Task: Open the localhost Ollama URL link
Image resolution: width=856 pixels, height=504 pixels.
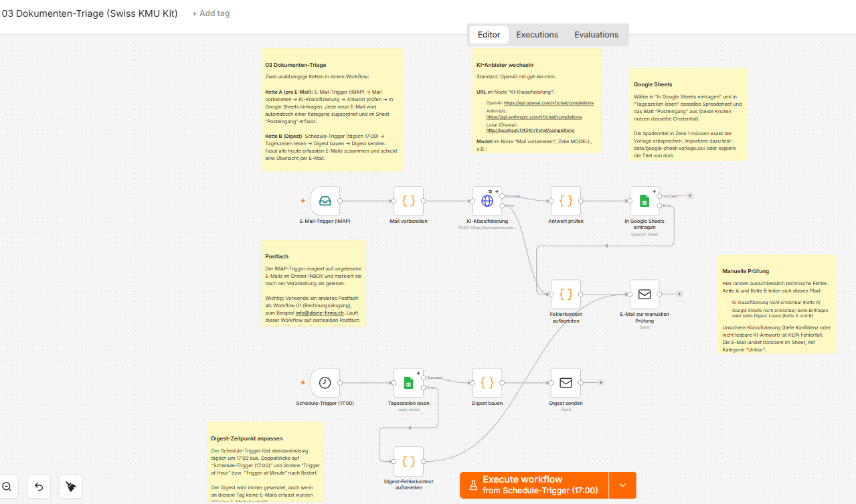Action: [530, 131]
